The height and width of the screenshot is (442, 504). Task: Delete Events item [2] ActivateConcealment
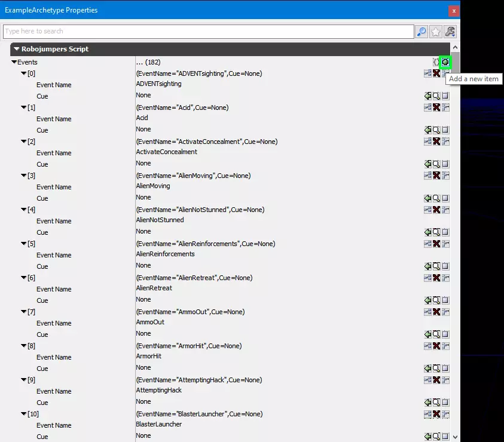tap(436, 142)
